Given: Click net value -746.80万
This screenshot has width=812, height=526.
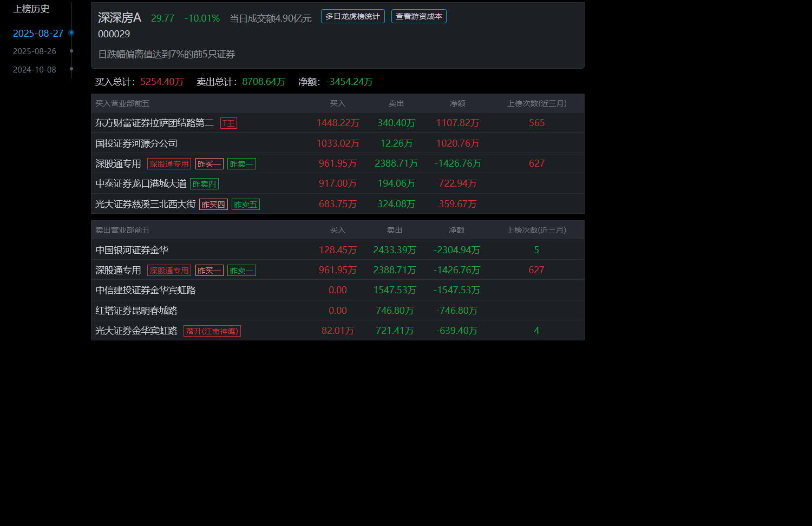Looking at the screenshot, I should tap(456, 311).
